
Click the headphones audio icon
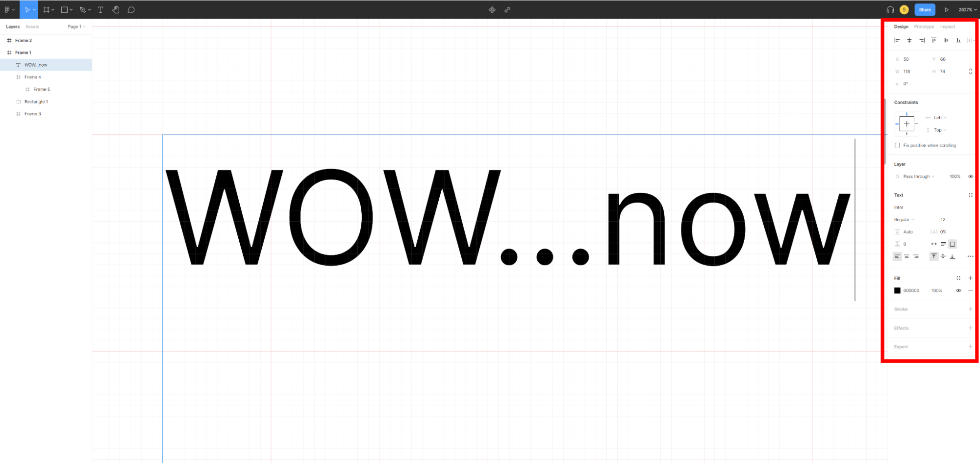click(890, 9)
